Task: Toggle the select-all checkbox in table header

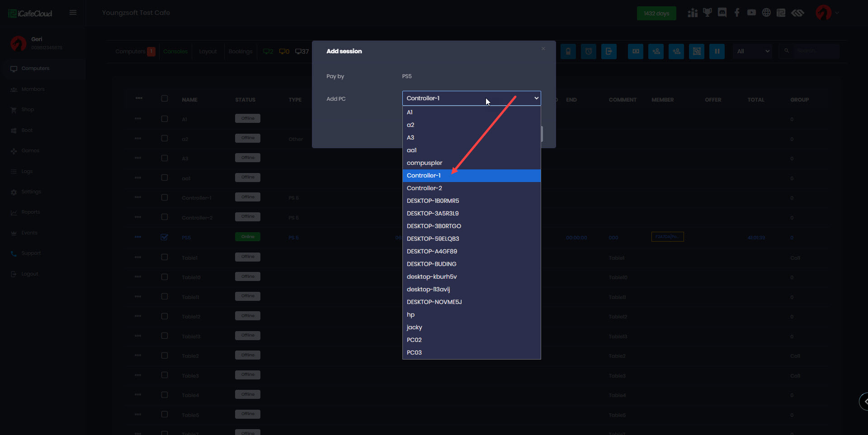Action: click(165, 99)
